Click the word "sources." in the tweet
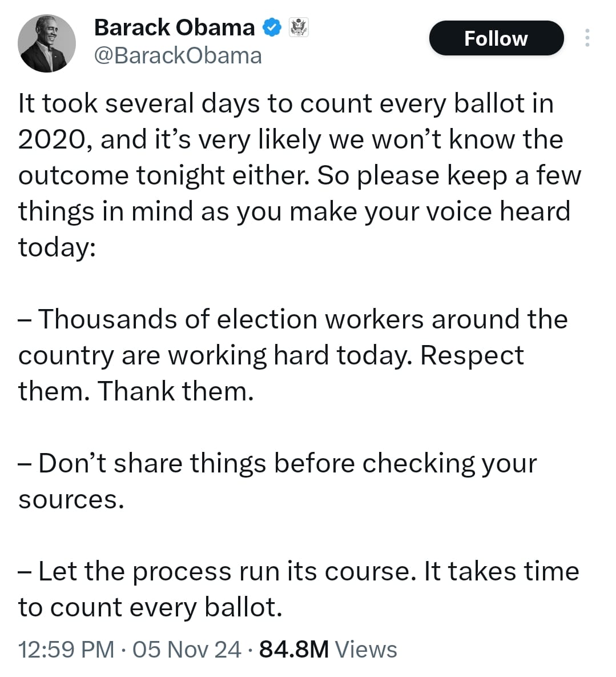The image size is (616, 677). (x=71, y=499)
